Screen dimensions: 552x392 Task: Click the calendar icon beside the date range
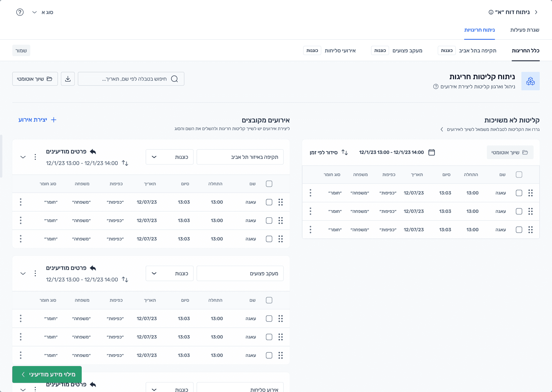(x=432, y=152)
